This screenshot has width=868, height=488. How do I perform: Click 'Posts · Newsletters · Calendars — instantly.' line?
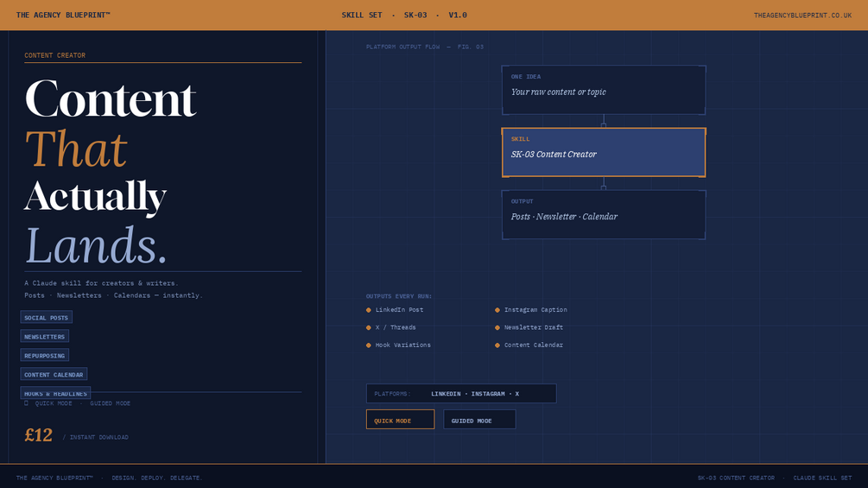pos(113,295)
